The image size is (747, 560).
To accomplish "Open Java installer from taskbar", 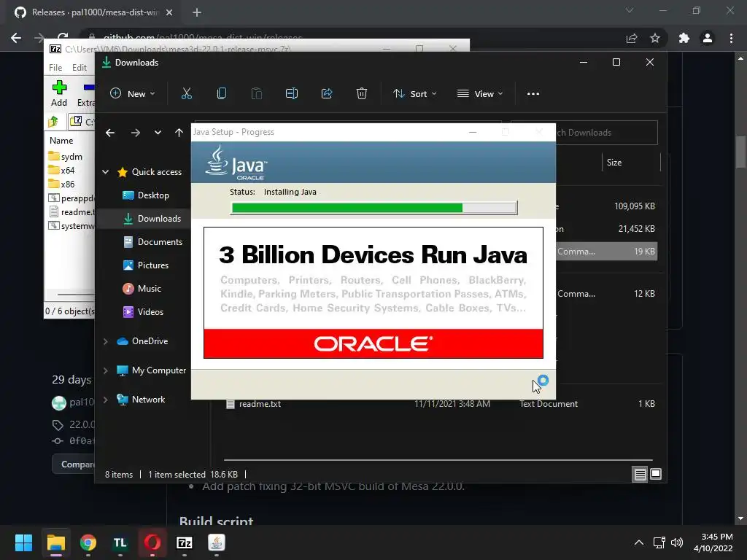I will (216, 542).
